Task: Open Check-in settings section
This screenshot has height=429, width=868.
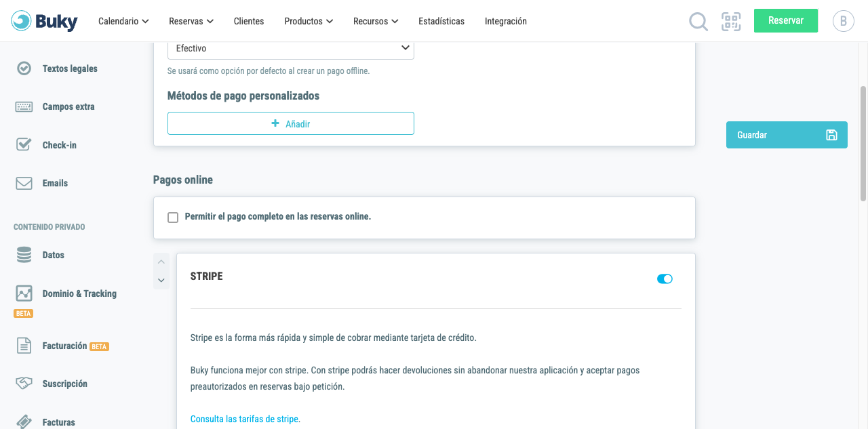Action: [60, 145]
